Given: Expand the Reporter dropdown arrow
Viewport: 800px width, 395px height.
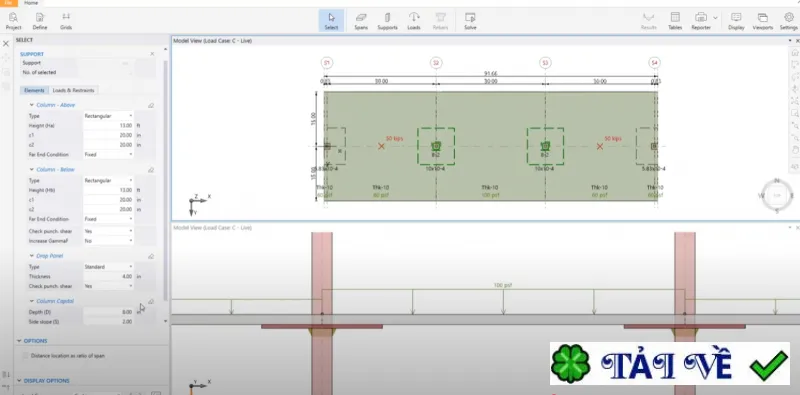Looking at the screenshot, I should tap(715, 17).
